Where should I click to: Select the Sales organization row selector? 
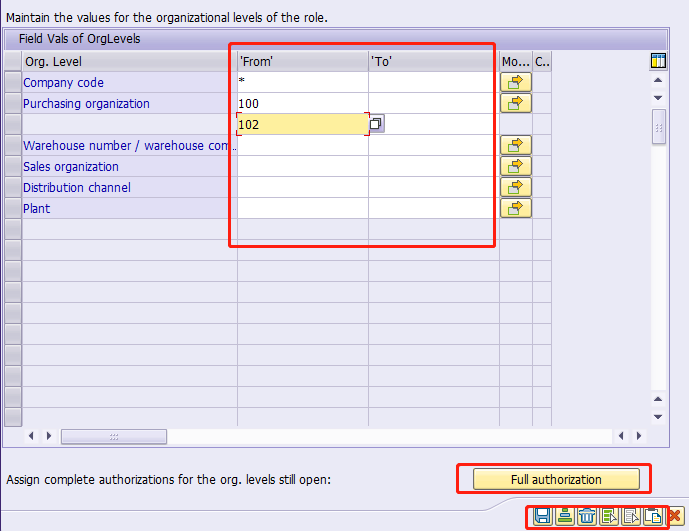[x=13, y=166]
